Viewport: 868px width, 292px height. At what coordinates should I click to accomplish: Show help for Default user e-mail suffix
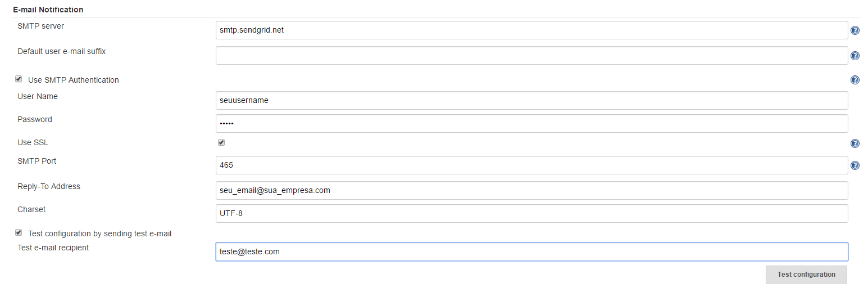pos(855,56)
